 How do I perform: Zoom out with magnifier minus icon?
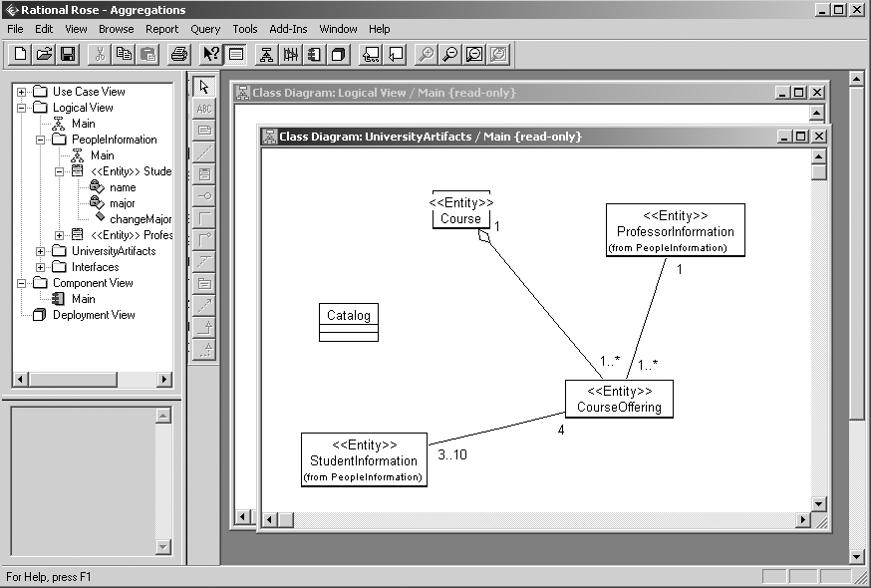click(x=449, y=55)
